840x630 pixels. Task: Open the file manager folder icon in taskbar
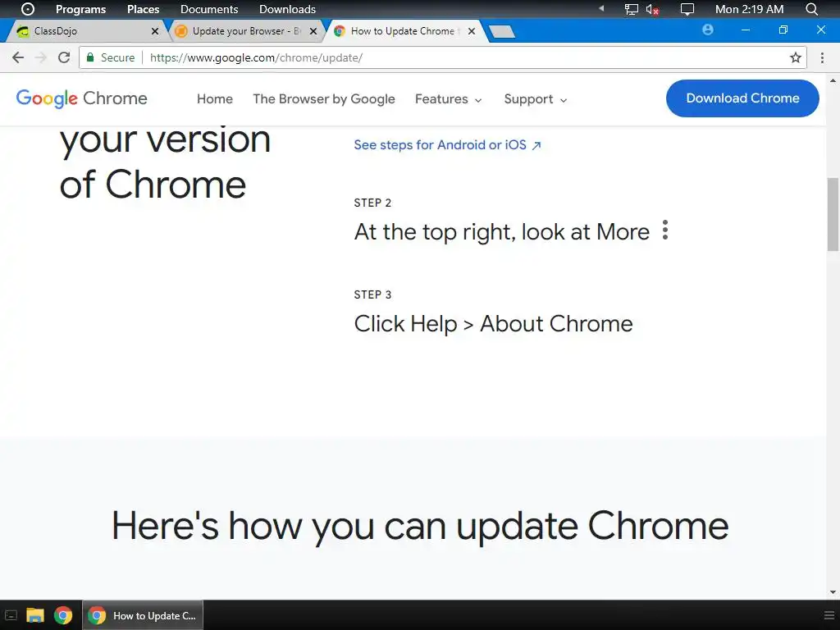[x=35, y=615]
